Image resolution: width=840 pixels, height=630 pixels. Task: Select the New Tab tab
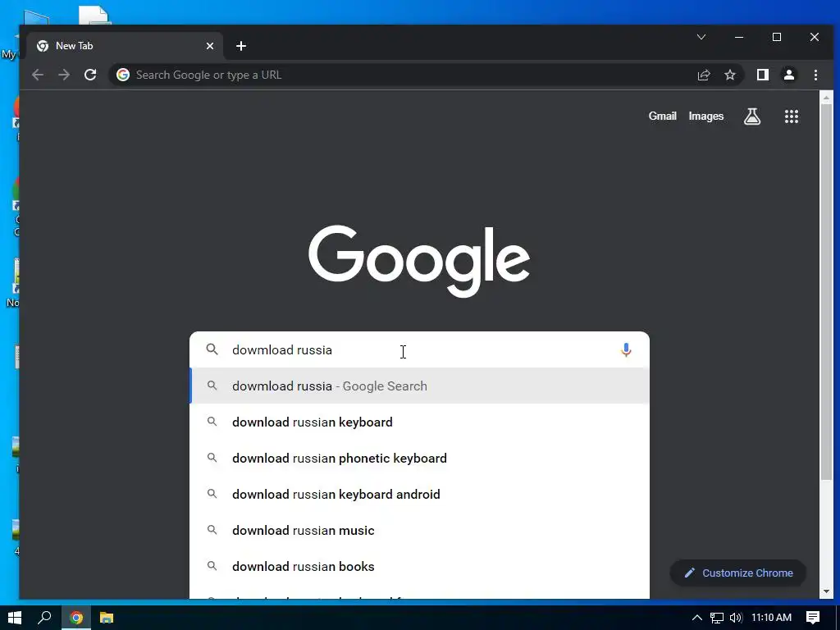pyautogui.click(x=124, y=46)
